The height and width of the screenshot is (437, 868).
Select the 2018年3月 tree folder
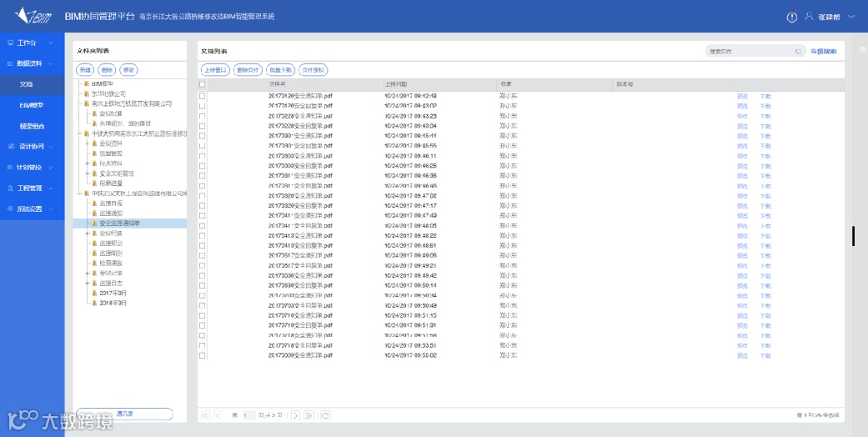(113, 303)
